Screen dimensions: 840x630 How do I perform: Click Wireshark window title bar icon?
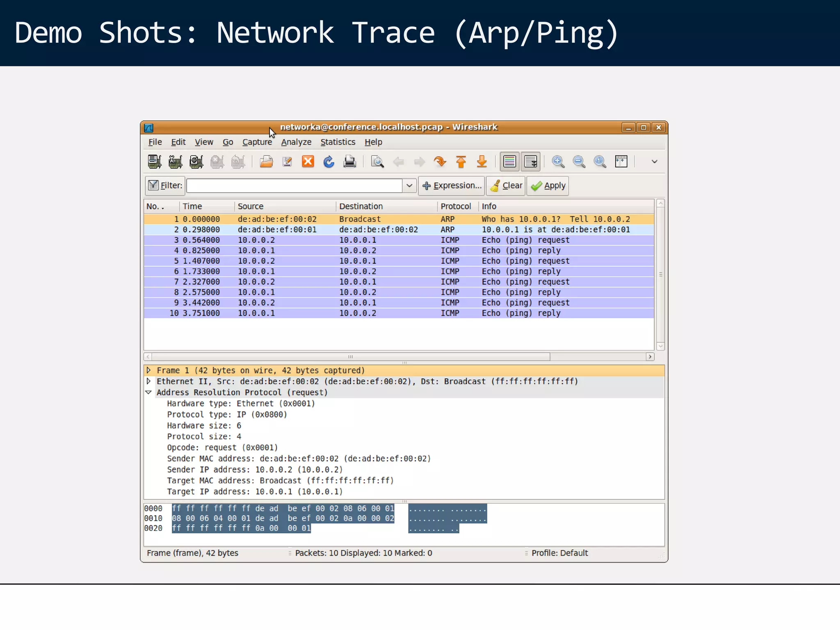(149, 128)
